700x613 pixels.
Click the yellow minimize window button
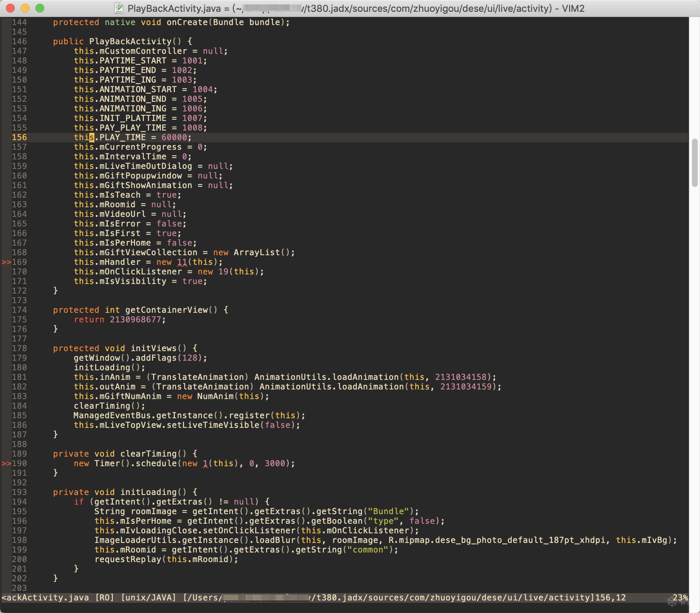point(25,8)
